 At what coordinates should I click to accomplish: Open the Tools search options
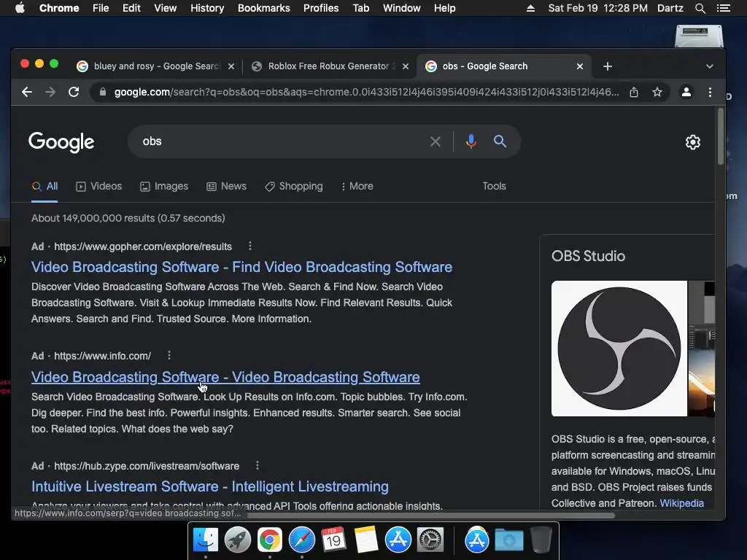(x=494, y=186)
